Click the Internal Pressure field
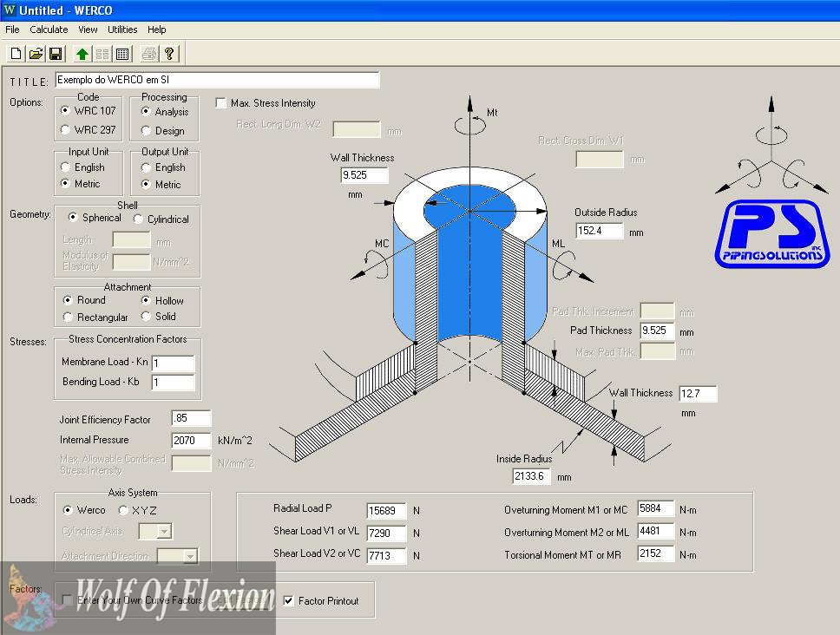Viewport: 840px width, 635px height. pyautogui.click(x=191, y=441)
